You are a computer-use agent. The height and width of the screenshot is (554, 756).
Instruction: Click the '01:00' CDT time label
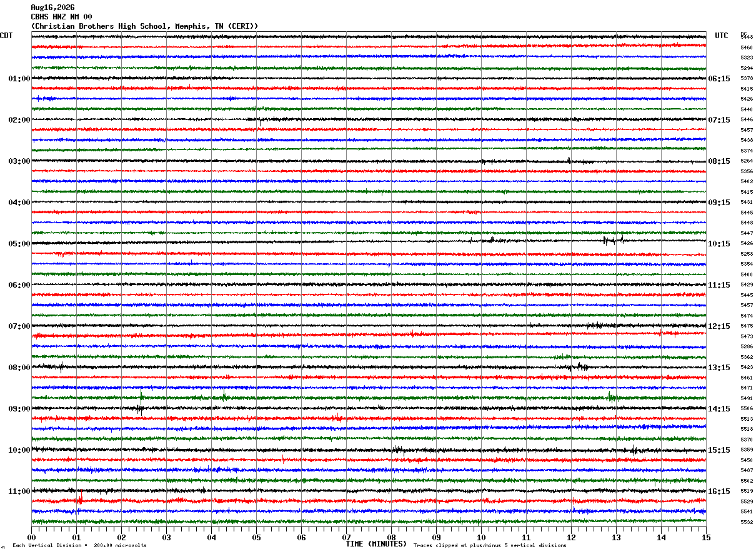[x=19, y=79]
